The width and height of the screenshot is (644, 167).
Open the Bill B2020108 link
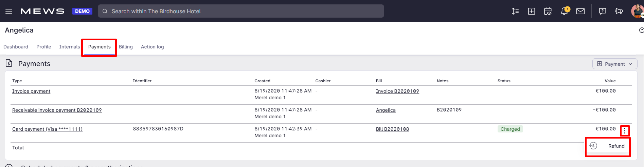[x=392, y=129]
